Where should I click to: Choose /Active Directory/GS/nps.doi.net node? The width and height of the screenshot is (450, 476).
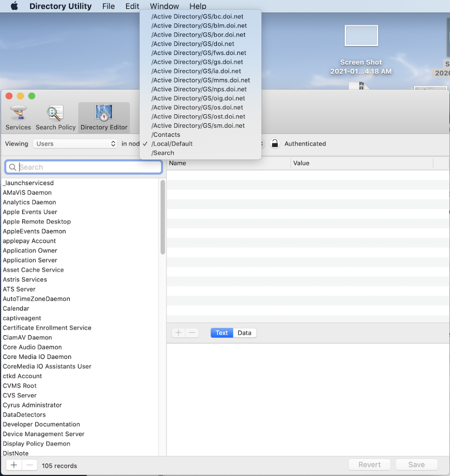click(201, 89)
